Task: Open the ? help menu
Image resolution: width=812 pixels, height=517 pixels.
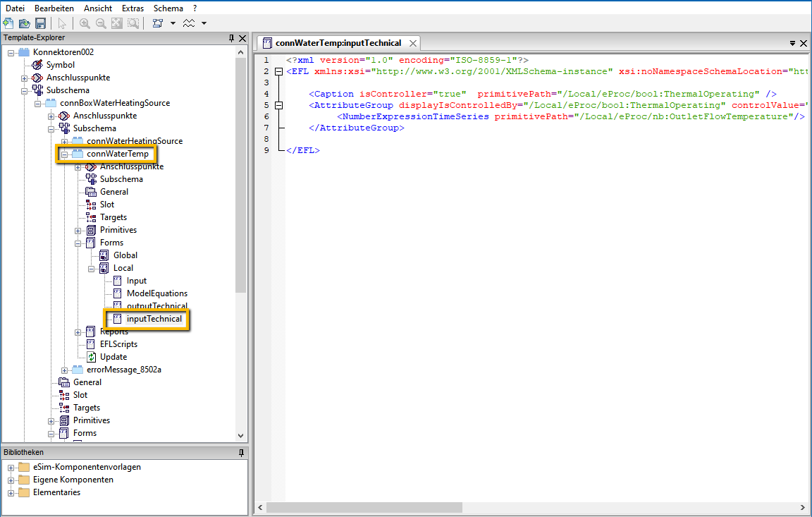Action: [x=195, y=8]
